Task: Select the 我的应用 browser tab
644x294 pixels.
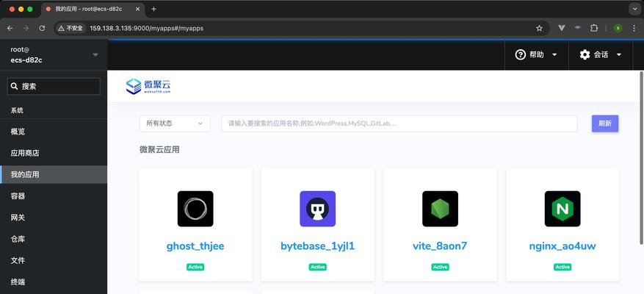Action: 93,9
